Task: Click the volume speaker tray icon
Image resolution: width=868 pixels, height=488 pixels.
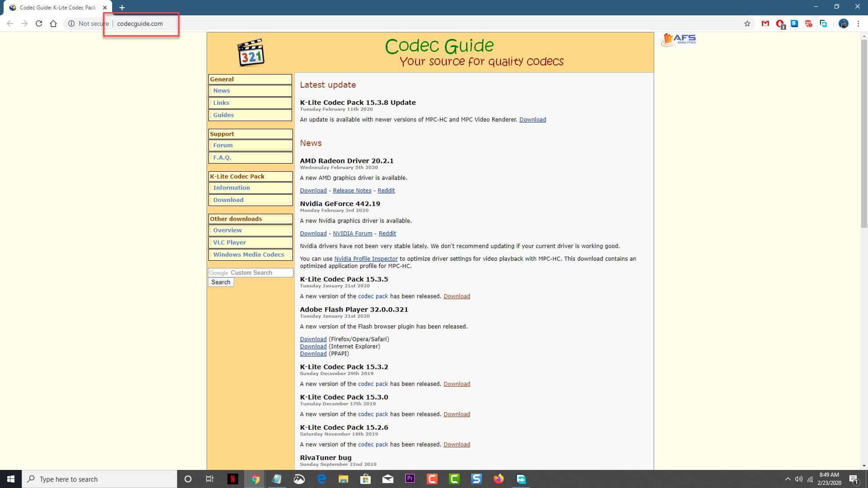Action: (x=799, y=479)
